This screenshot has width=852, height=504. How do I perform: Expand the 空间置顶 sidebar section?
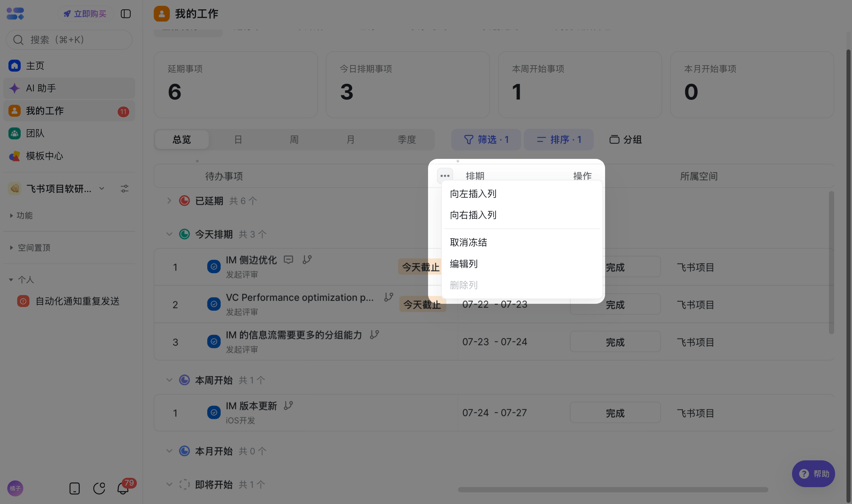[11, 248]
